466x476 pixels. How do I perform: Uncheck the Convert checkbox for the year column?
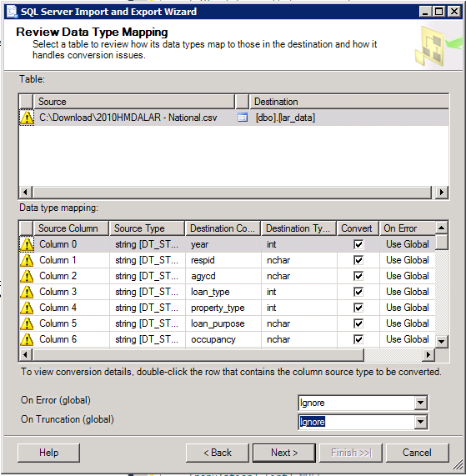(358, 244)
